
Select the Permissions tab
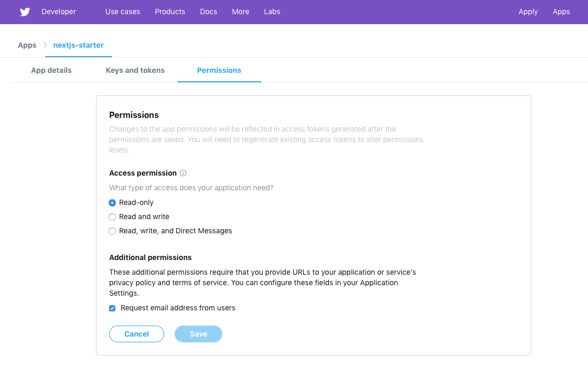[219, 70]
